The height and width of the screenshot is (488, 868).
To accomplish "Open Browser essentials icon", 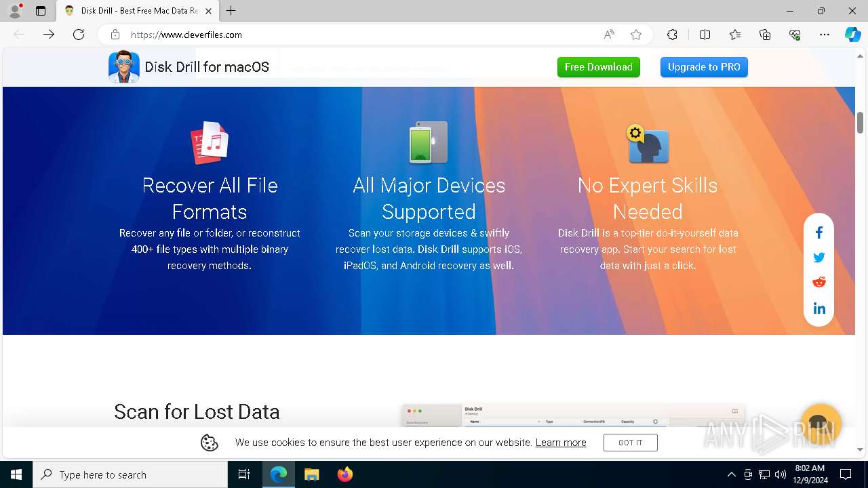I will [x=795, y=35].
